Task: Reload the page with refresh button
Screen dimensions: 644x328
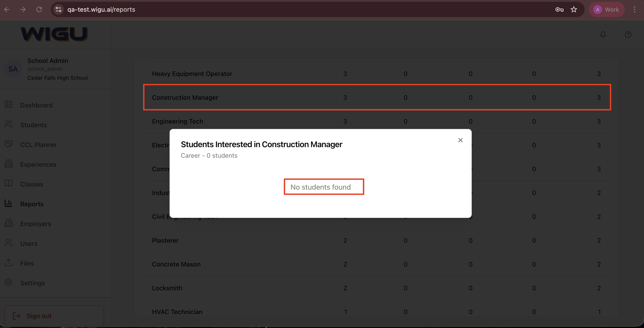Action: [39, 9]
